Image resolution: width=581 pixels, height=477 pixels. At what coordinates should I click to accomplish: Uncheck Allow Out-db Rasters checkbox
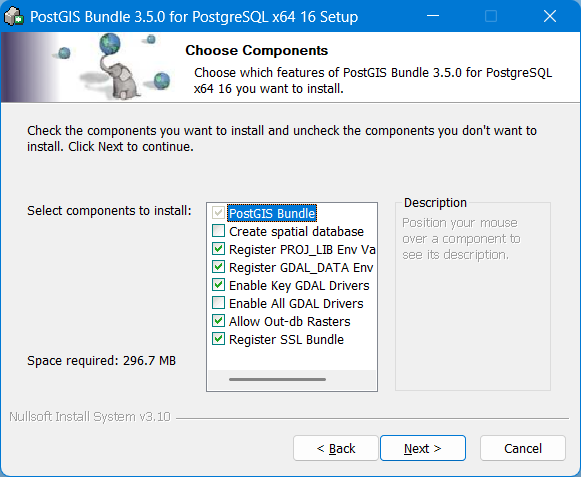pos(218,321)
